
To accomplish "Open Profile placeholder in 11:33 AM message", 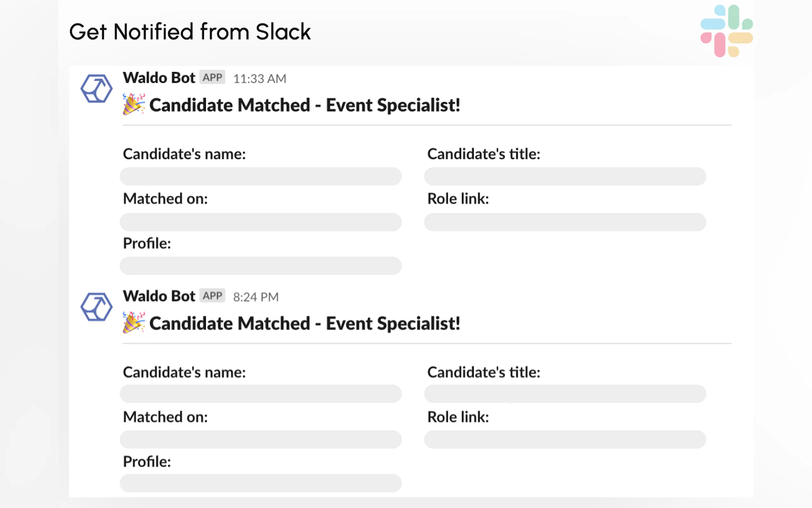I will click(261, 266).
